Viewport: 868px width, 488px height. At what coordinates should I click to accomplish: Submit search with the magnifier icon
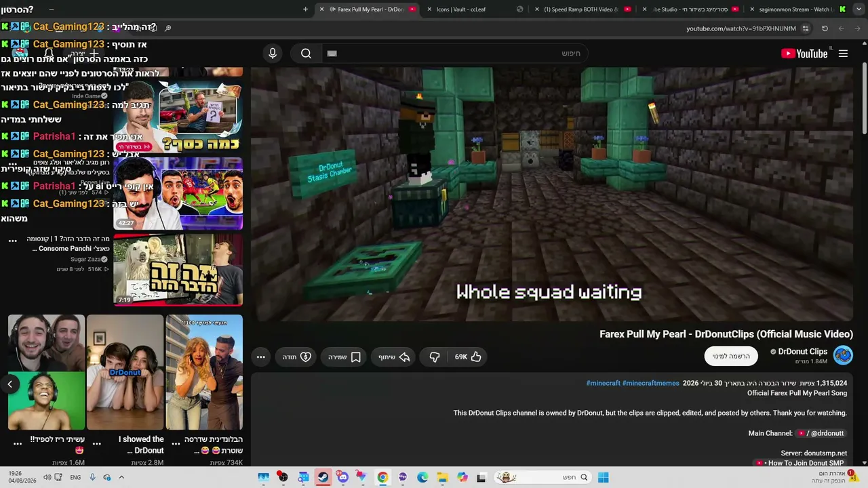point(306,54)
